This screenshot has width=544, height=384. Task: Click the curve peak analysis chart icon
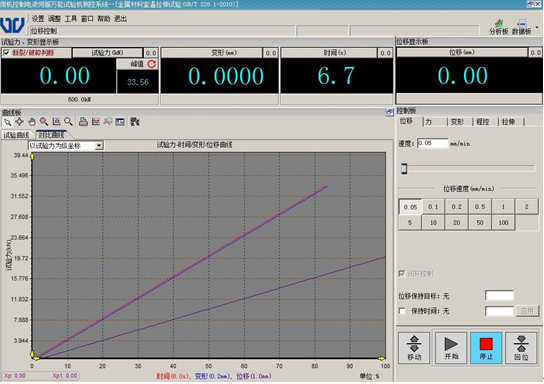(x=56, y=122)
